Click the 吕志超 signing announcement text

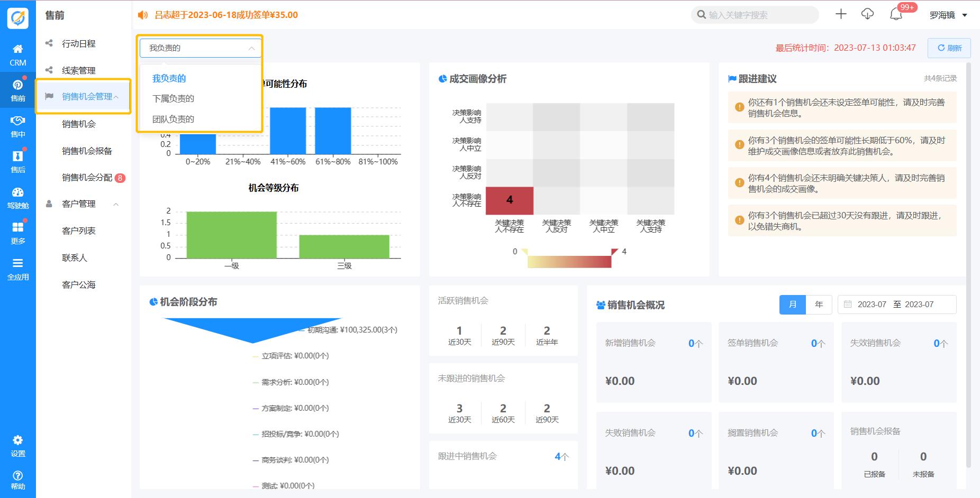pyautogui.click(x=226, y=15)
